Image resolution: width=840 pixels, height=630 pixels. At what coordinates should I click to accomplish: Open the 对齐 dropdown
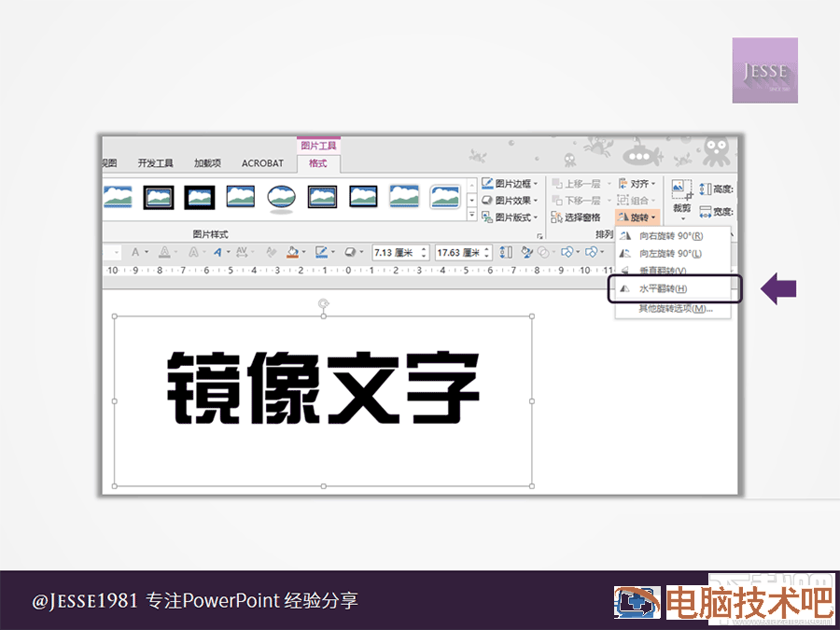click(x=637, y=184)
